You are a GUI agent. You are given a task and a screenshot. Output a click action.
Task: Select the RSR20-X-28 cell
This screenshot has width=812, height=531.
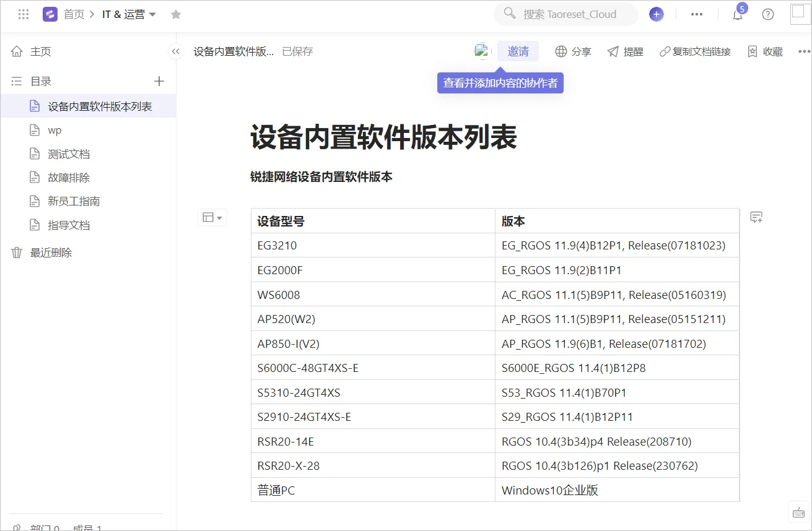373,465
